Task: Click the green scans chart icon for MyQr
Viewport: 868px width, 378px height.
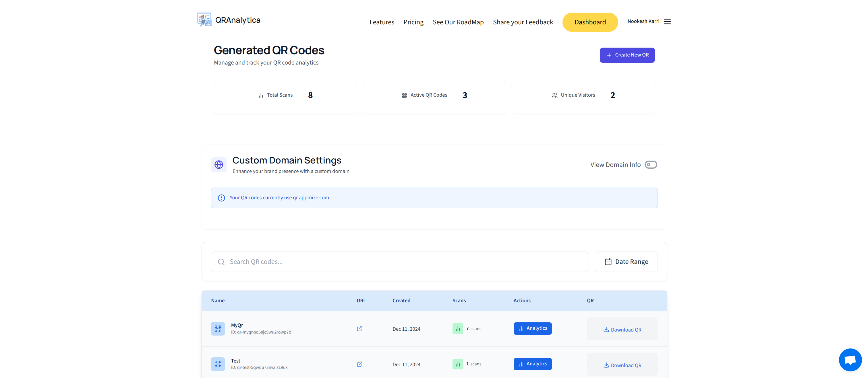Action: coord(458,329)
